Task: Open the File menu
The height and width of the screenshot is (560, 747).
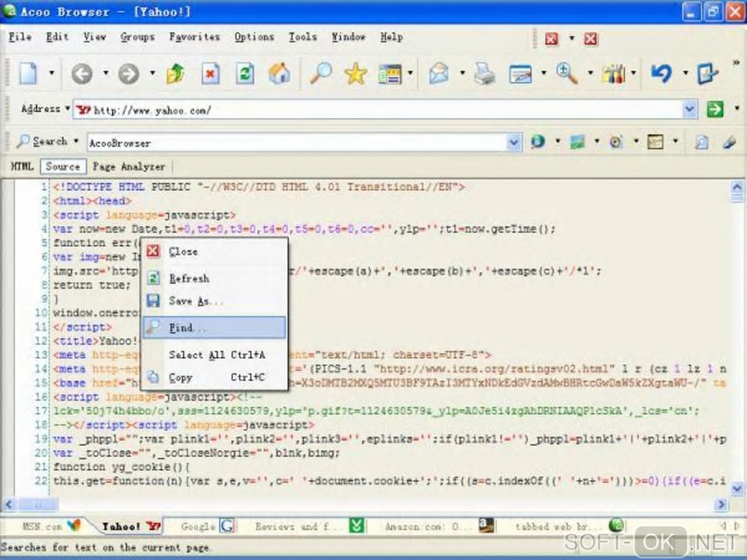Action: (20, 37)
